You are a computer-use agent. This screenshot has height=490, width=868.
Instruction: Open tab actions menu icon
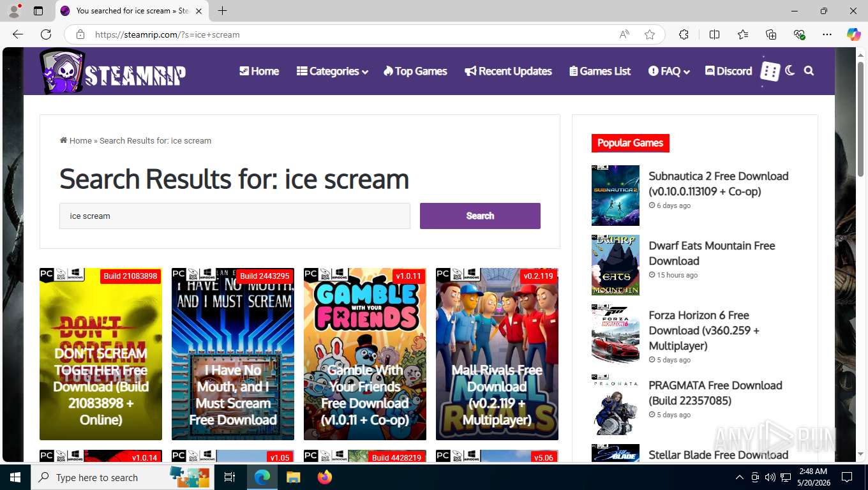pos(38,11)
